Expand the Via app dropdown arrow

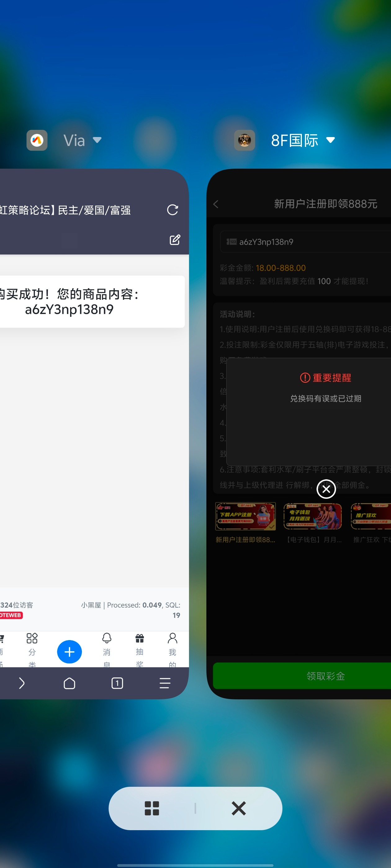pyautogui.click(x=97, y=140)
